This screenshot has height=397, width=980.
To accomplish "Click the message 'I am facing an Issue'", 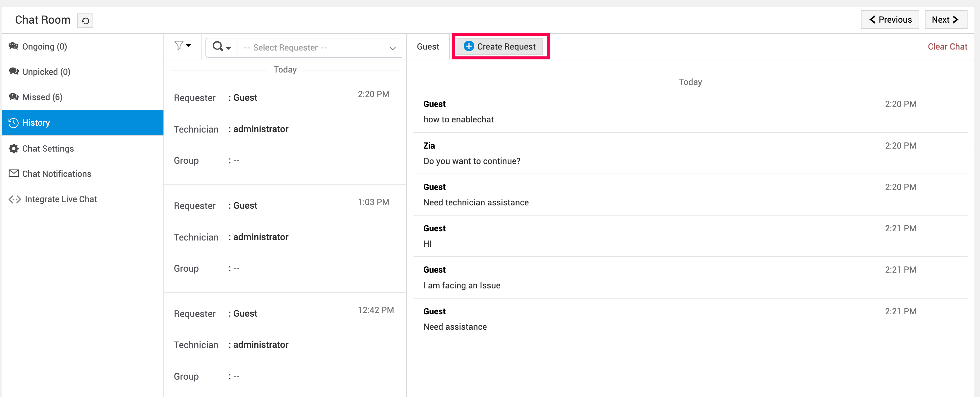I will (x=461, y=285).
